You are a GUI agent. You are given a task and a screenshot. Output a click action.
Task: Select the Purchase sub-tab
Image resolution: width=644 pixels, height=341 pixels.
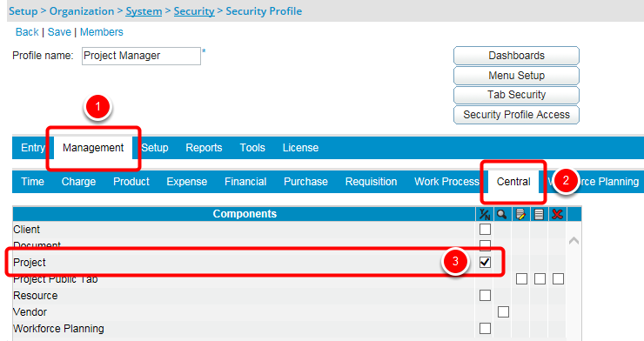coord(305,182)
